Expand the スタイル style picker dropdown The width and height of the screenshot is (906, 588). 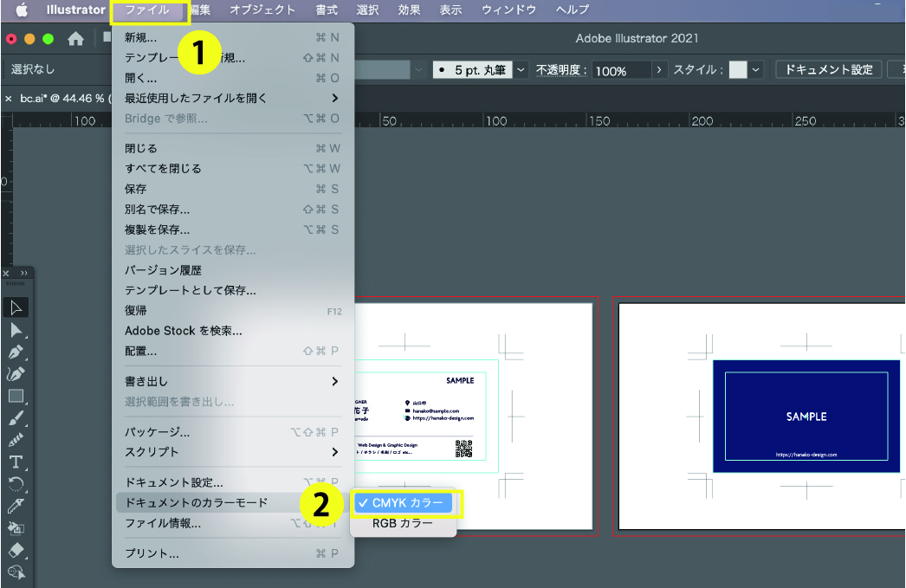pos(757,68)
